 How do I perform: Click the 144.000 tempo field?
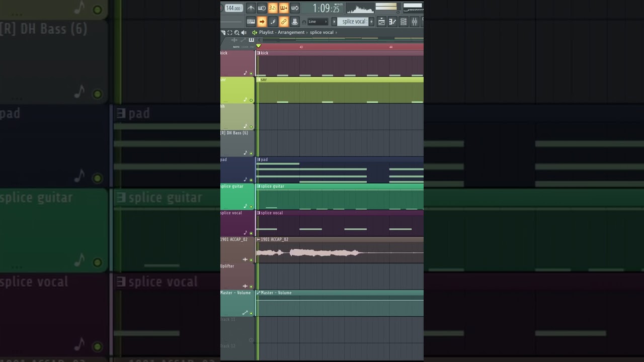234,8
